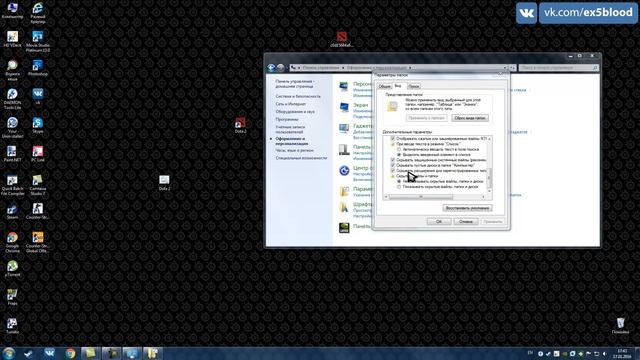
Task: Click the vertical scrollbar thumb in settings list
Action: click(489, 178)
